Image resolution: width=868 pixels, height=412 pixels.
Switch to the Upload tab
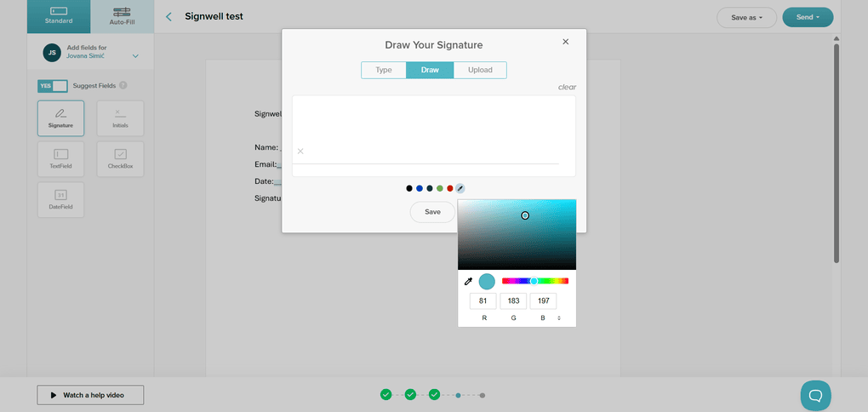click(480, 70)
